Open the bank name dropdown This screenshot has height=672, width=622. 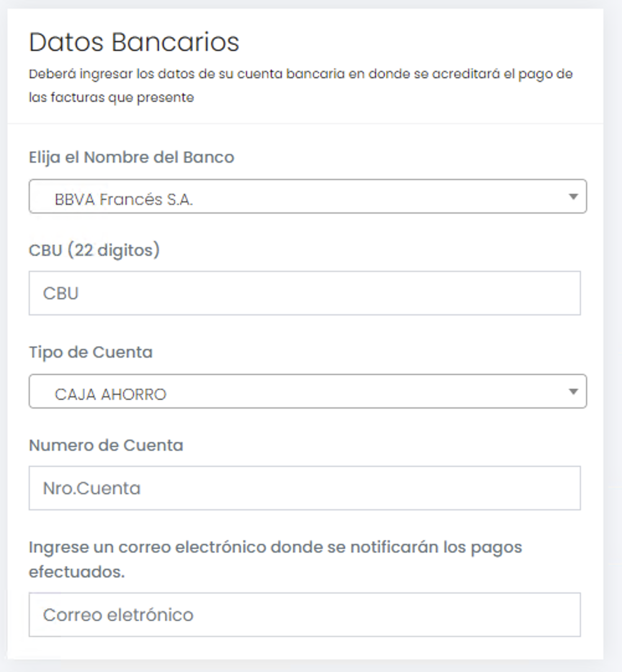point(307,197)
